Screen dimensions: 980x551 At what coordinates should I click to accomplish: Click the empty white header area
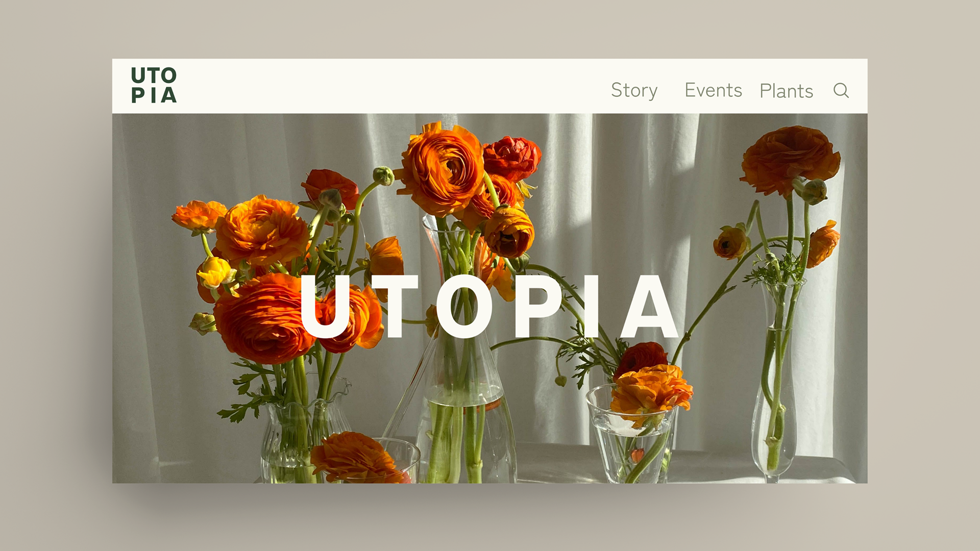tap(393, 86)
